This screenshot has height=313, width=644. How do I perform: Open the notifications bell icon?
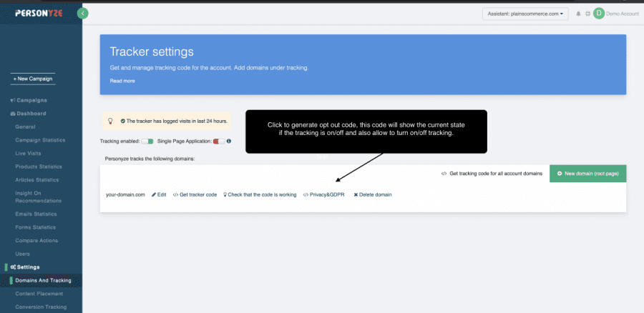click(x=578, y=14)
